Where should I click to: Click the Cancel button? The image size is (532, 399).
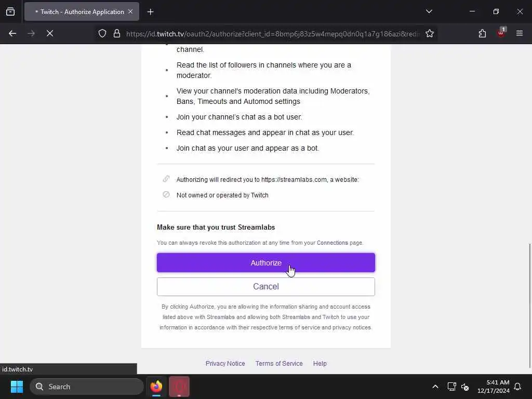[x=265, y=287]
